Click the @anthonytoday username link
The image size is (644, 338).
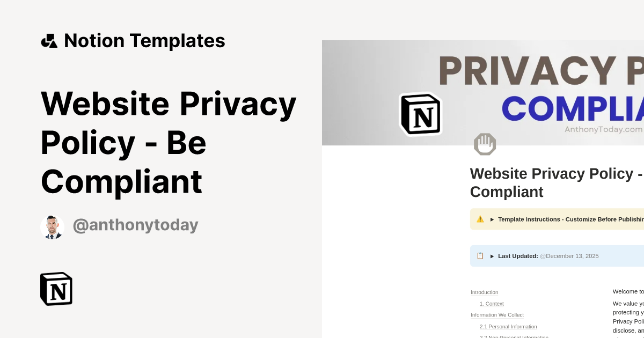click(x=135, y=225)
